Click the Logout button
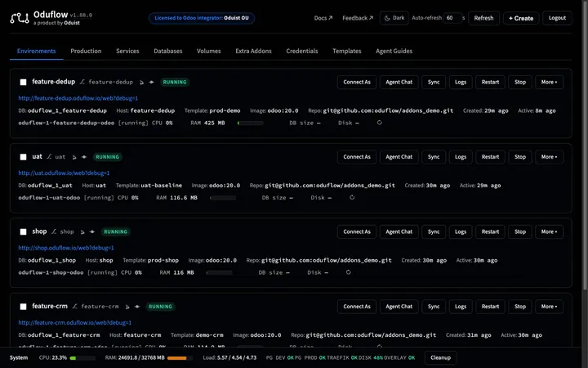The height and width of the screenshot is (368, 588). 557,18
